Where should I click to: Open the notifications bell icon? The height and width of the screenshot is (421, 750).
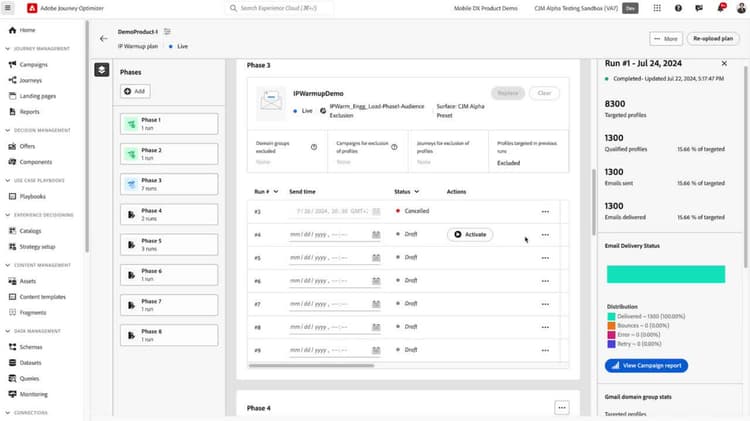(720, 8)
